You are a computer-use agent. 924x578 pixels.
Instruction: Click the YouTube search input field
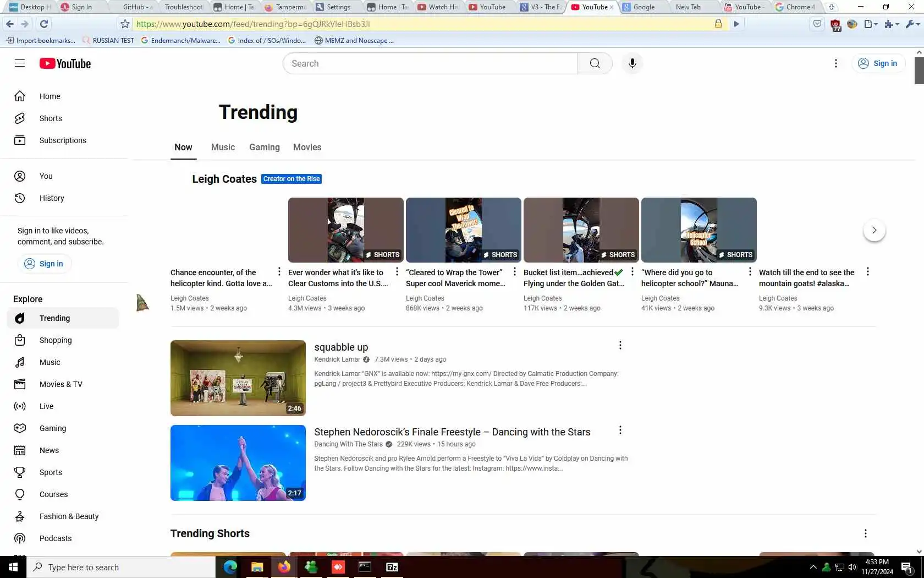pos(430,63)
